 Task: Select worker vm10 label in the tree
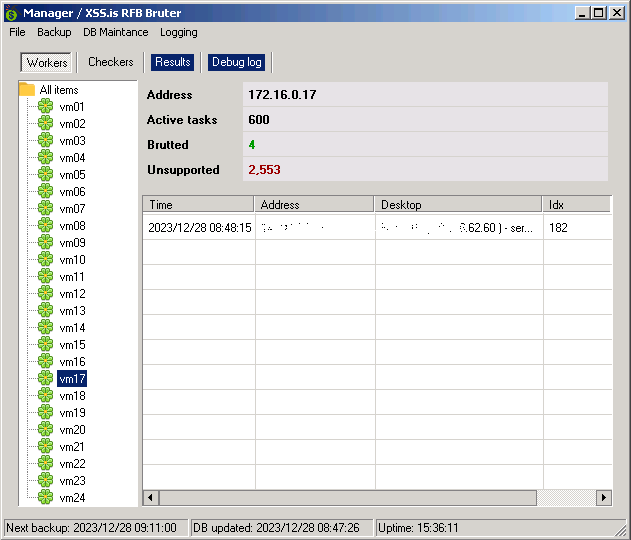tap(72, 260)
